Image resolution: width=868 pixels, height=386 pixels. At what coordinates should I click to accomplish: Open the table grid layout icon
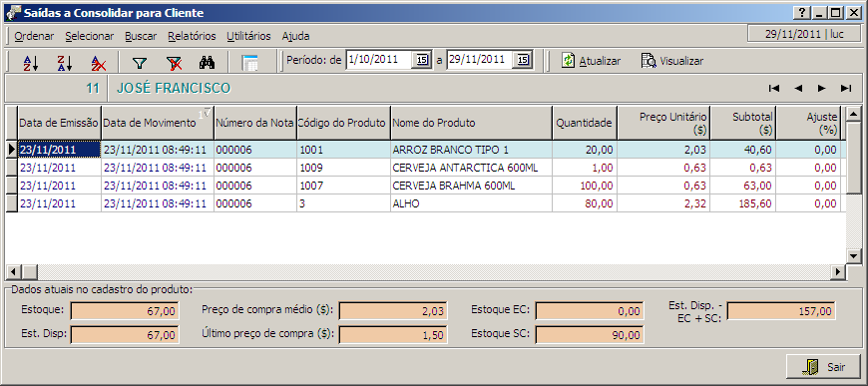(x=249, y=62)
